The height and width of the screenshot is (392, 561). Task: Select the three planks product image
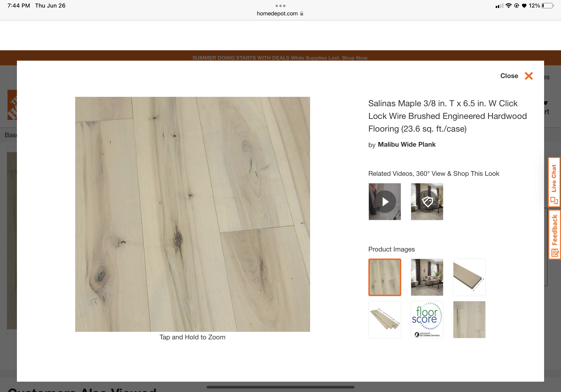tap(385, 319)
